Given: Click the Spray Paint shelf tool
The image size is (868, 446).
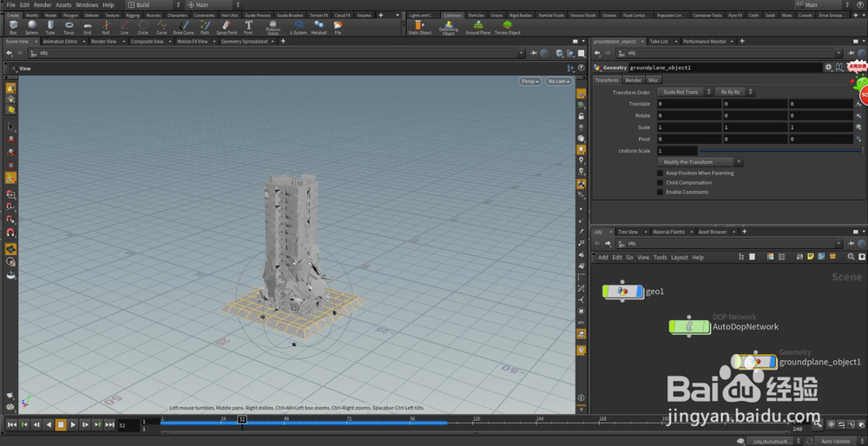Looking at the screenshot, I should point(227,27).
